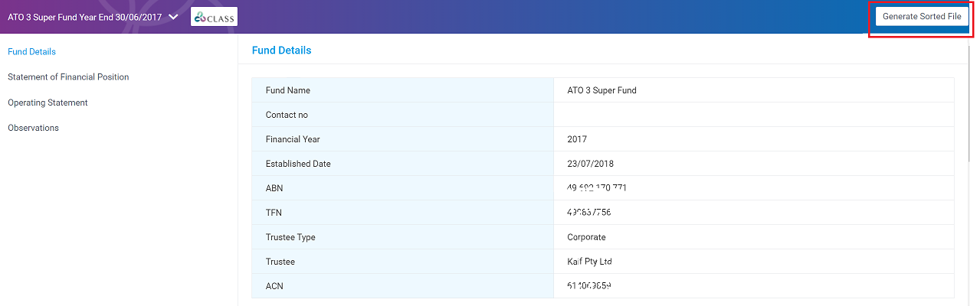
Task: Select the ACN number value
Action: [x=588, y=286]
